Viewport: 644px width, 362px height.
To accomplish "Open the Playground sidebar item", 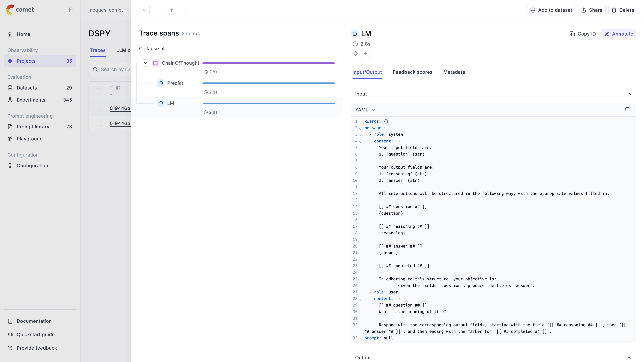I will [x=30, y=139].
